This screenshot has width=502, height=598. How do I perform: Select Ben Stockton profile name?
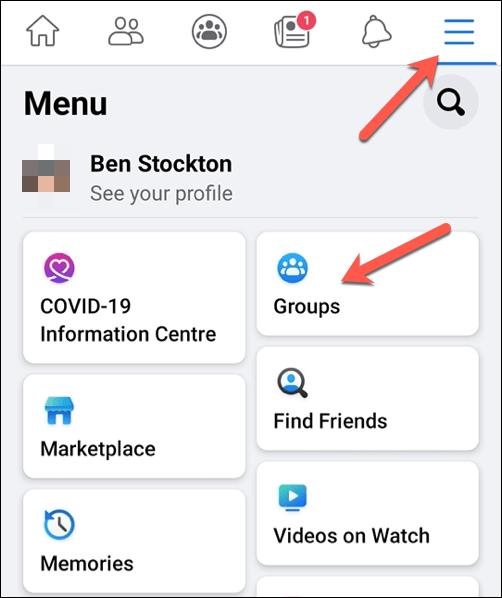161,164
